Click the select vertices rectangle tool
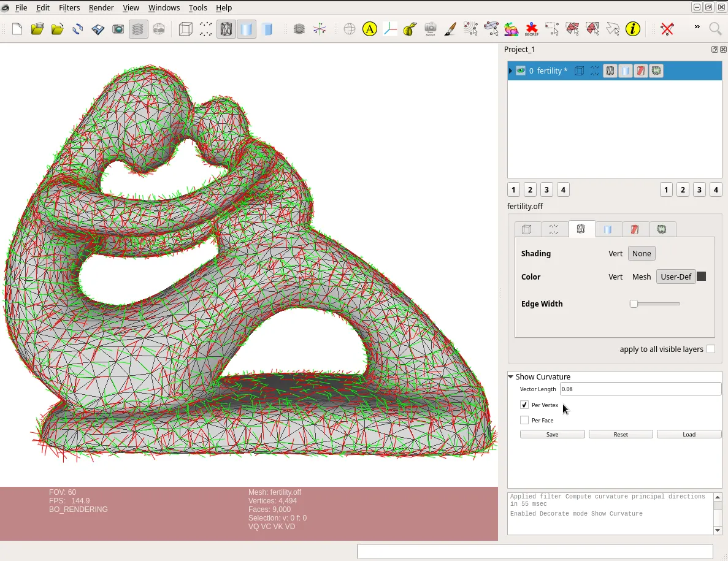 tap(551, 29)
